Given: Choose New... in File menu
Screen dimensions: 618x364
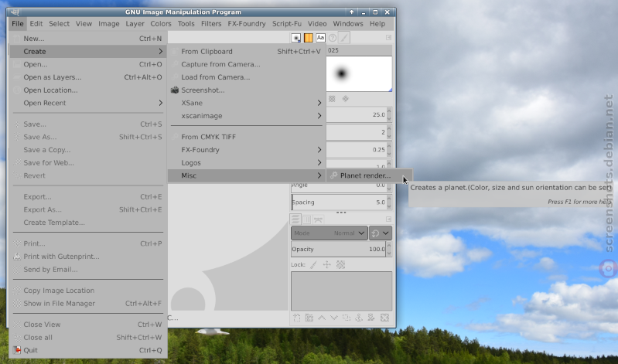Looking at the screenshot, I should click(87, 39).
